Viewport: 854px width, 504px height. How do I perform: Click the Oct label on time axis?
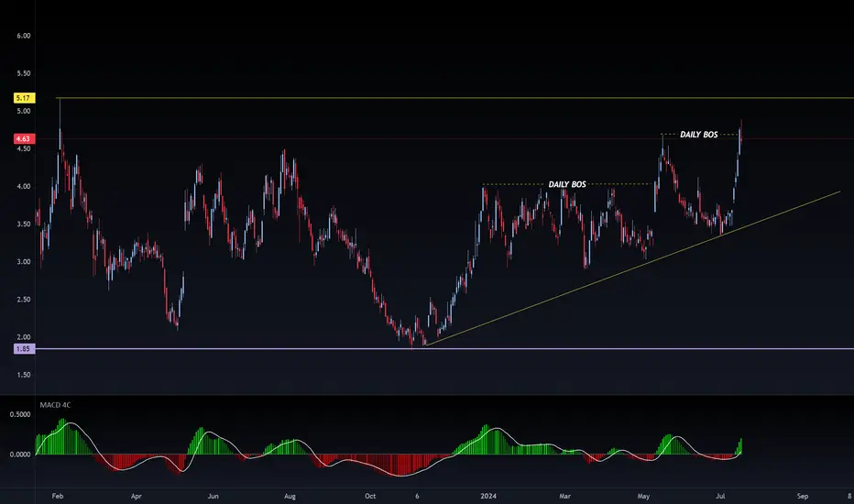click(x=370, y=497)
